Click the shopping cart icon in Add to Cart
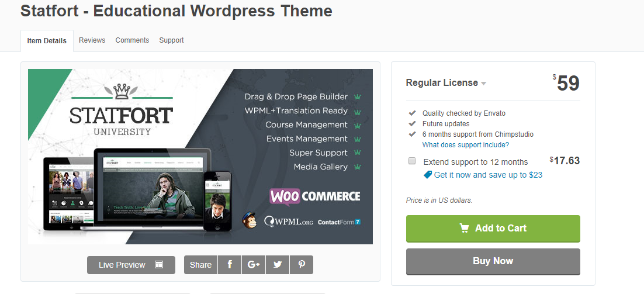This screenshot has height=294, width=644. tap(464, 228)
